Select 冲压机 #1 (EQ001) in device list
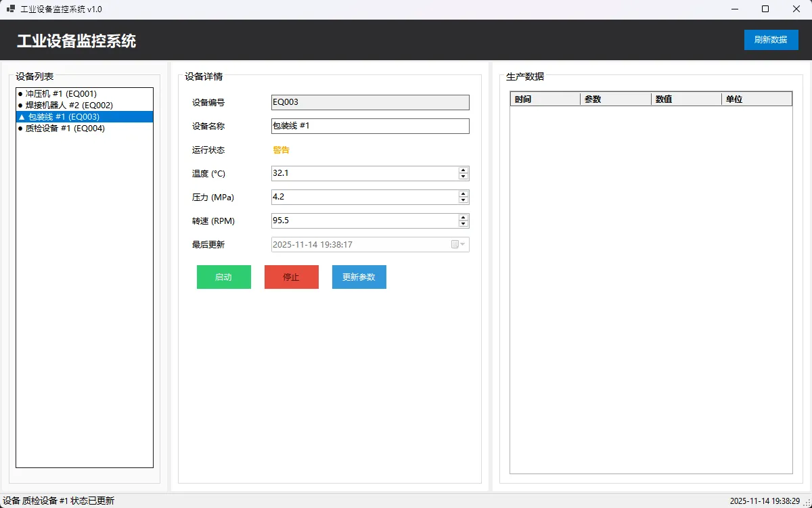Screen dimensions: 812x508 click(61, 94)
